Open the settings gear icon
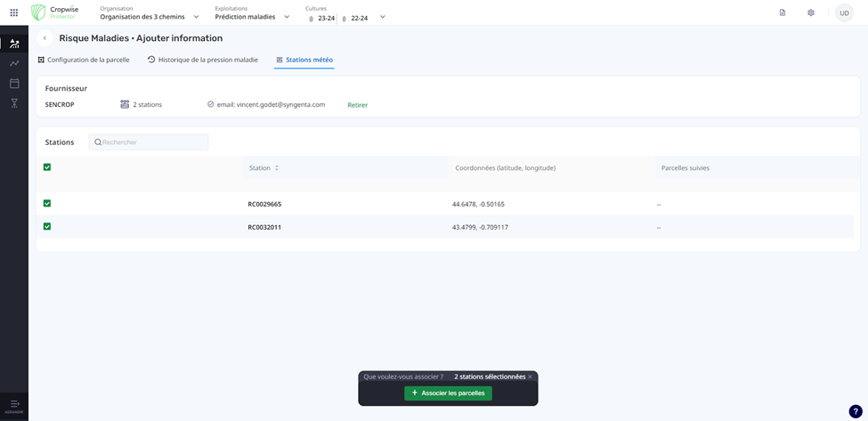The height and width of the screenshot is (421, 868). tap(810, 12)
